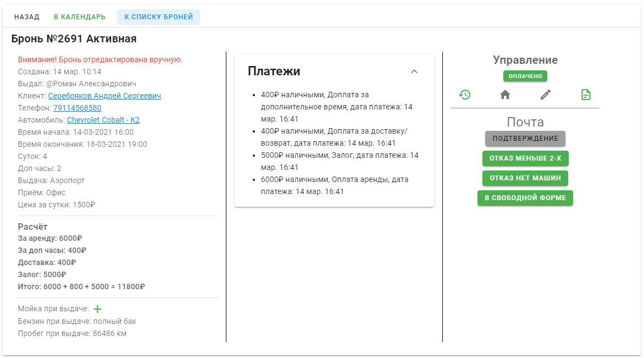Click the Платежи heading

[x=274, y=71]
